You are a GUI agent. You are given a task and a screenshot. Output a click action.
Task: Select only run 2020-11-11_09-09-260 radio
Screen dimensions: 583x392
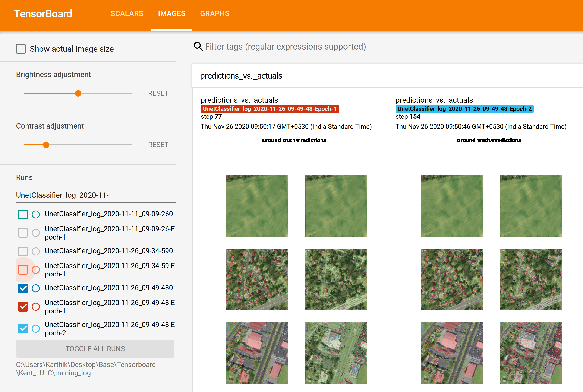(36, 214)
